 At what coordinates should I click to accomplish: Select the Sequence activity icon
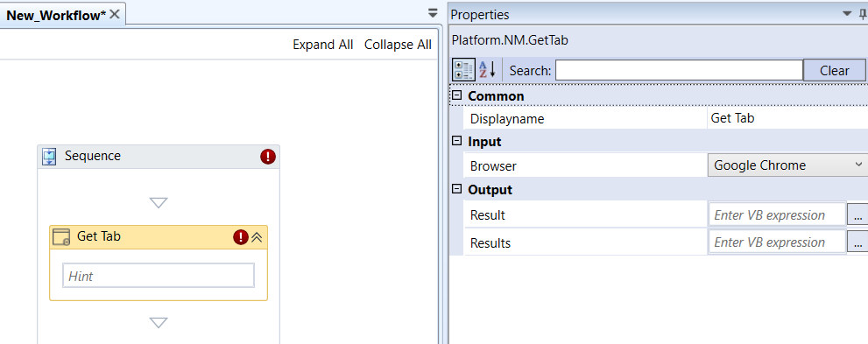pos(49,157)
